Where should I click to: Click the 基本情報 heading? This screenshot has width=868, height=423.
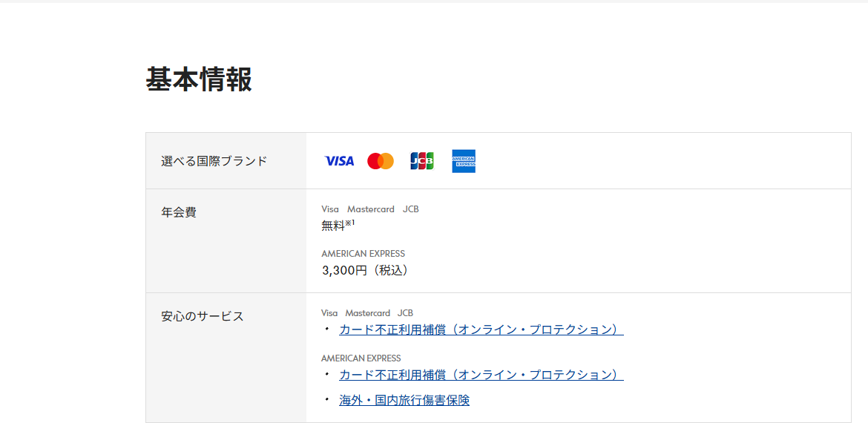199,79
